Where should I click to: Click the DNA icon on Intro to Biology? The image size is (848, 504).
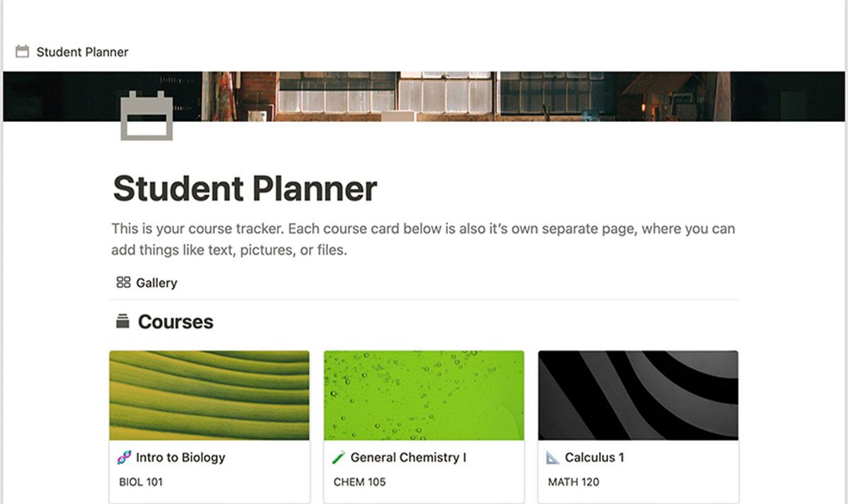point(124,457)
